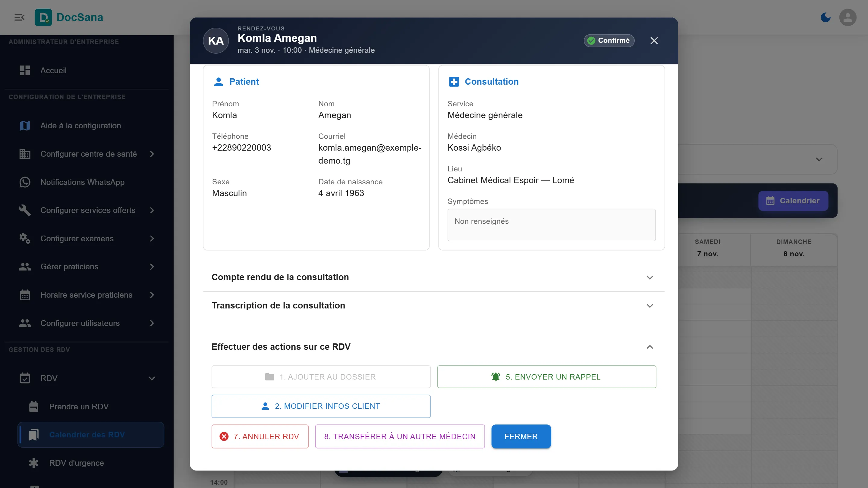
Task: Expand Horaire service praticiens chevron
Action: (152, 295)
